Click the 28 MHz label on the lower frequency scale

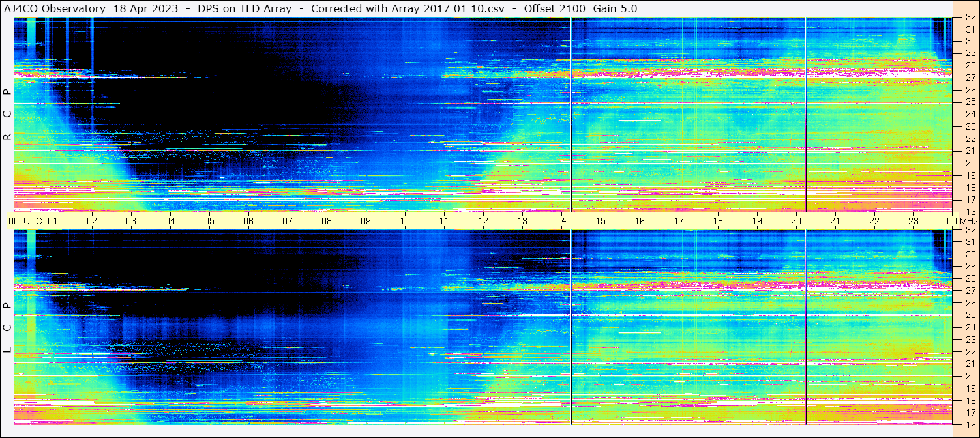[969, 279]
